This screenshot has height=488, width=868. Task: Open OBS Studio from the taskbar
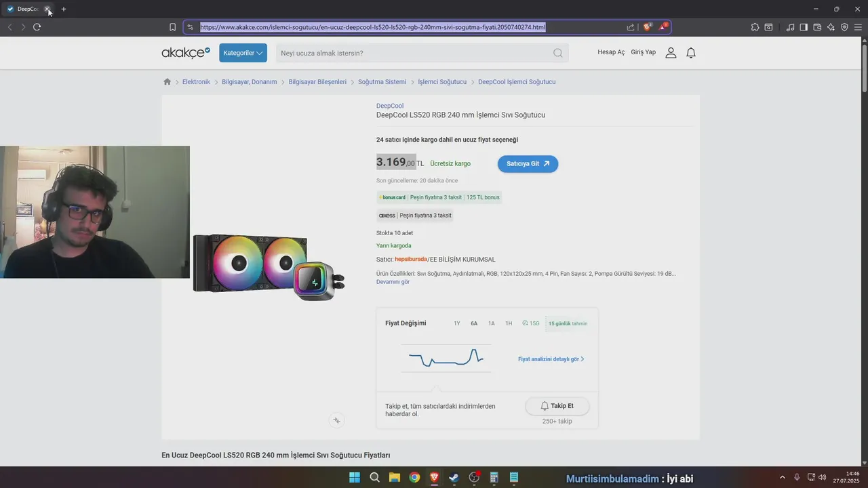pyautogui.click(x=474, y=478)
